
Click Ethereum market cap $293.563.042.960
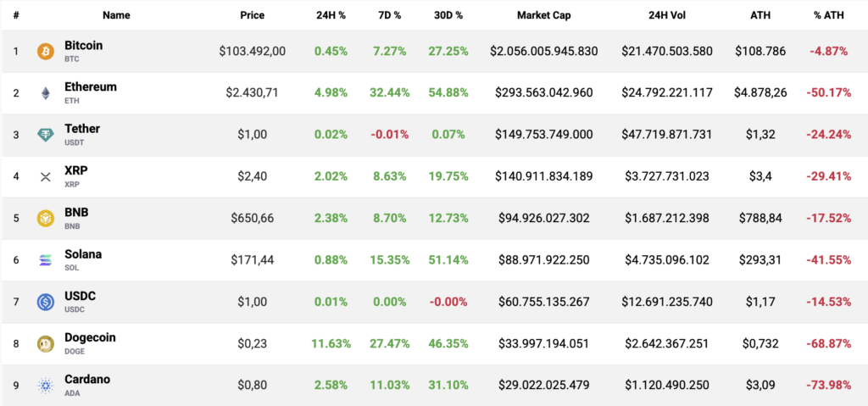coord(543,93)
